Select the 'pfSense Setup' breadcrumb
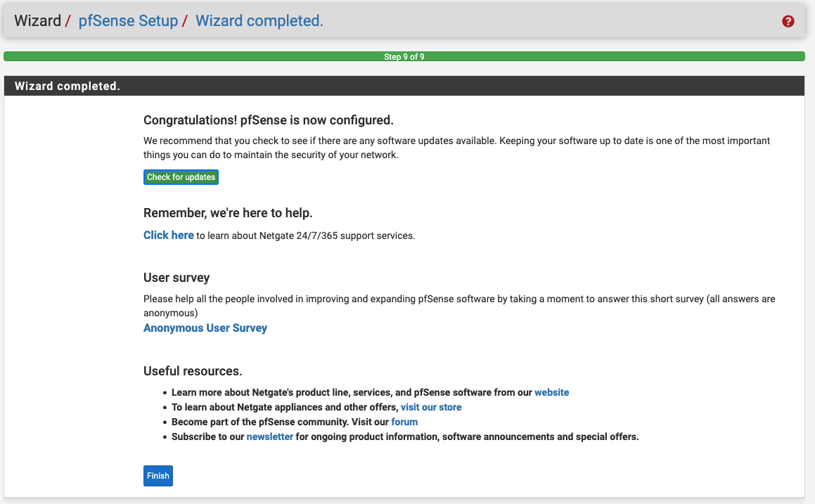Viewport: 815px width, 504px height. click(128, 21)
